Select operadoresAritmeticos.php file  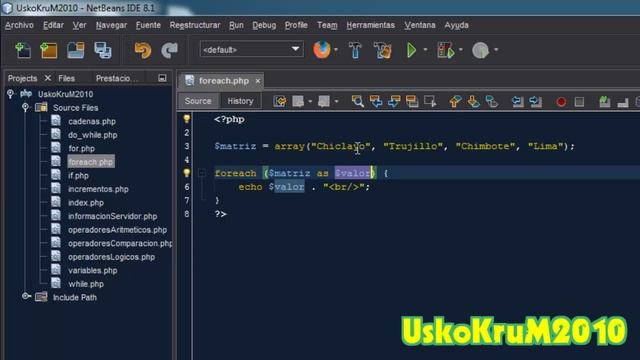point(117,230)
